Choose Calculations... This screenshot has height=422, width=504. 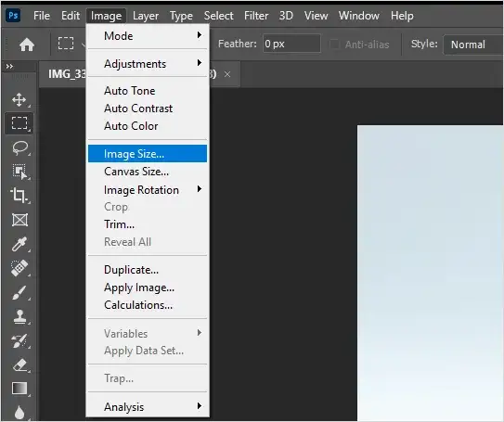[x=148, y=305]
